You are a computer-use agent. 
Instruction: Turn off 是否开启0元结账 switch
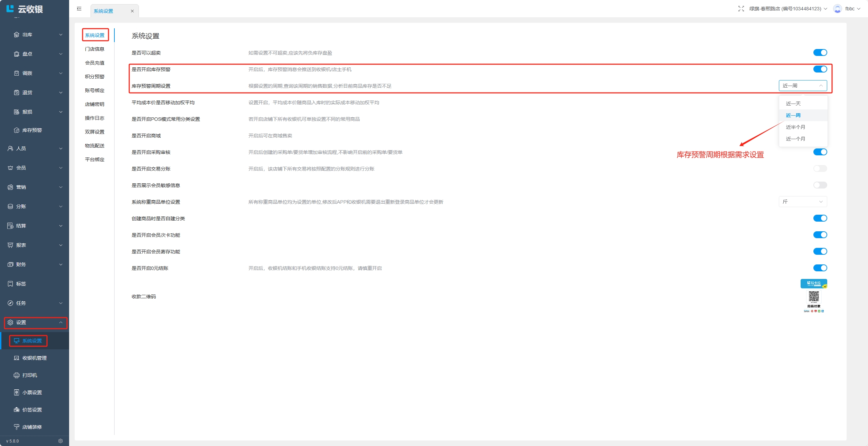click(x=820, y=268)
